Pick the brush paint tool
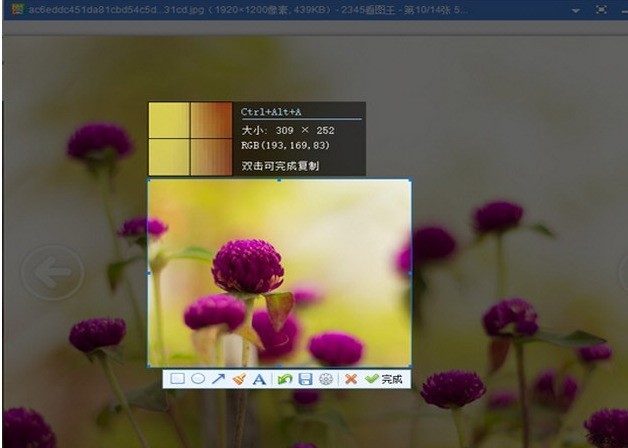 pos(238,380)
